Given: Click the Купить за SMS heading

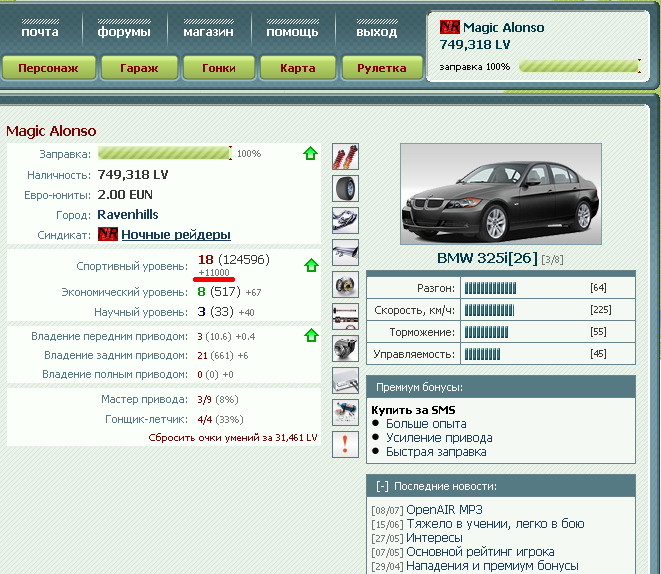Looking at the screenshot, I should pos(413,410).
